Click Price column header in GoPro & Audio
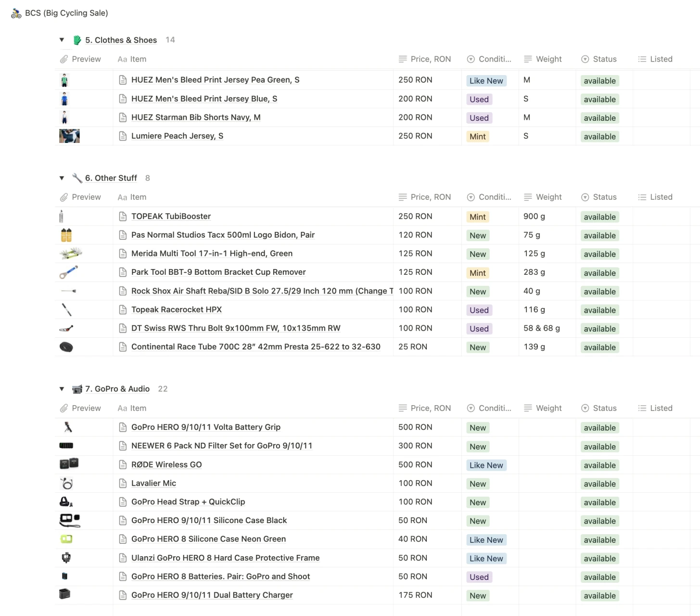 pos(425,408)
